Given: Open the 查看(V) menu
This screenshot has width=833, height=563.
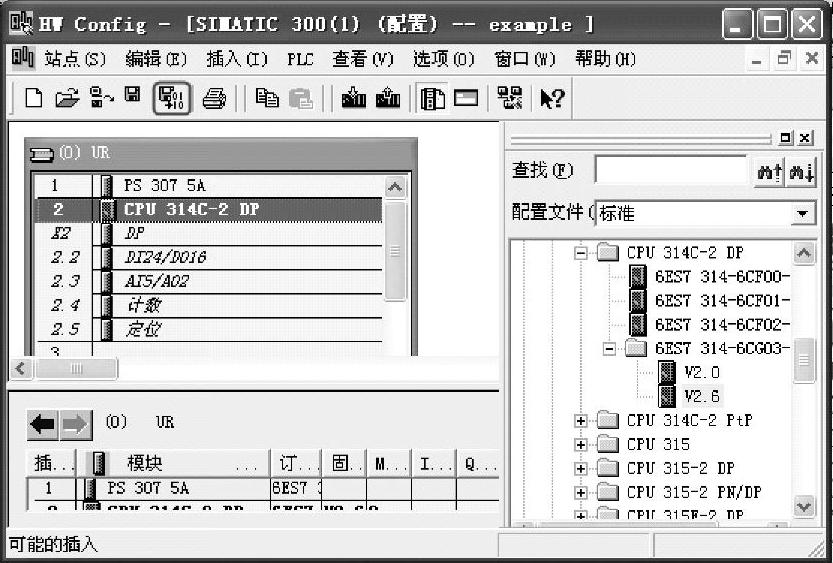Looking at the screenshot, I should click(x=363, y=59).
